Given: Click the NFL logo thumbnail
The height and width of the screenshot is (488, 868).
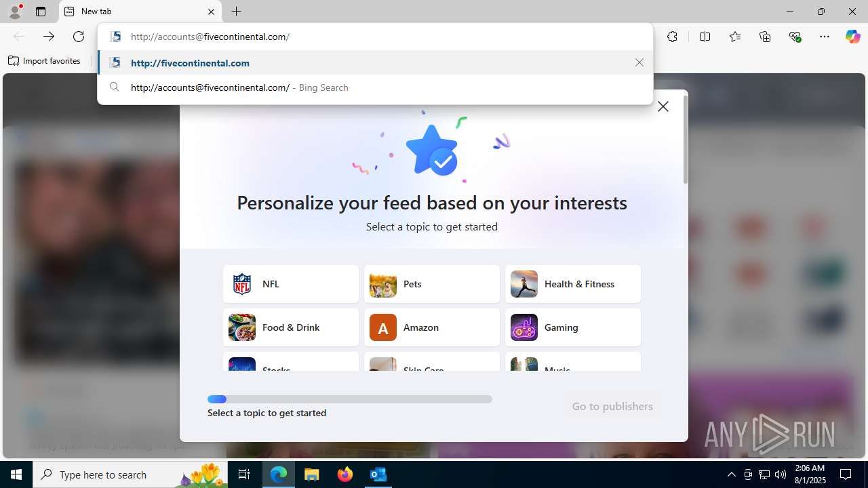Looking at the screenshot, I should [x=242, y=284].
